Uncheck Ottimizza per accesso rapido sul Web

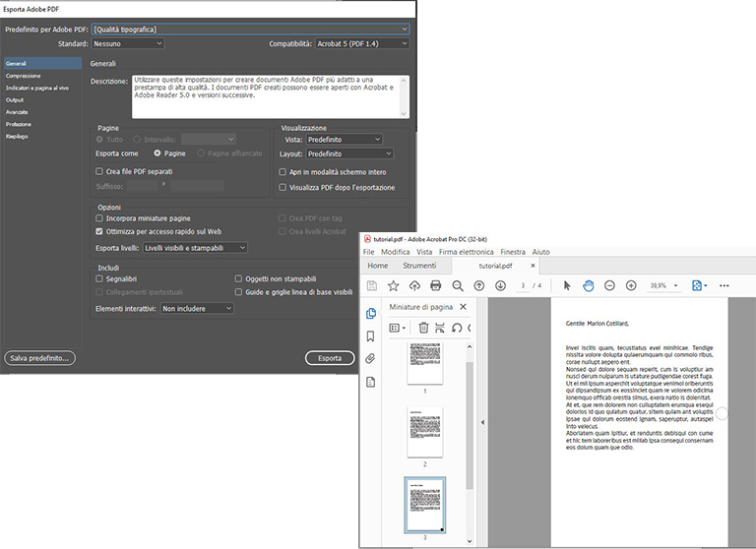[x=99, y=231]
